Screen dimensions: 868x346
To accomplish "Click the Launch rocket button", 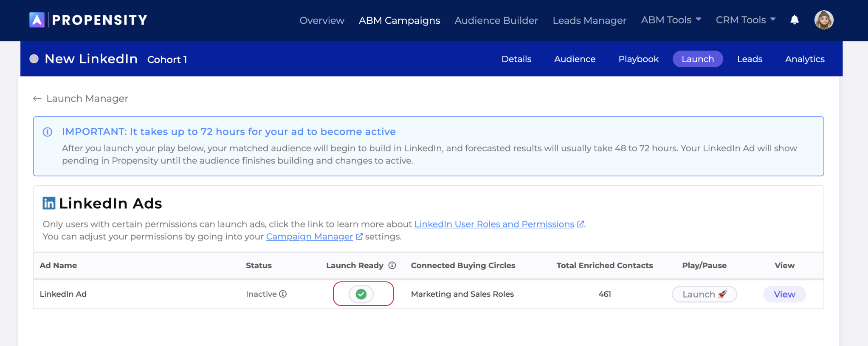I will (704, 294).
